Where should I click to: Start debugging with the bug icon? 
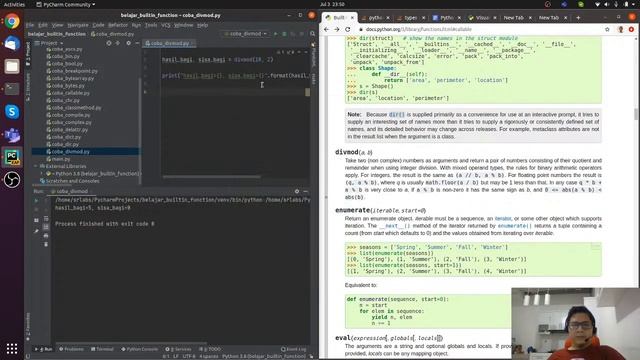[x=284, y=34]
